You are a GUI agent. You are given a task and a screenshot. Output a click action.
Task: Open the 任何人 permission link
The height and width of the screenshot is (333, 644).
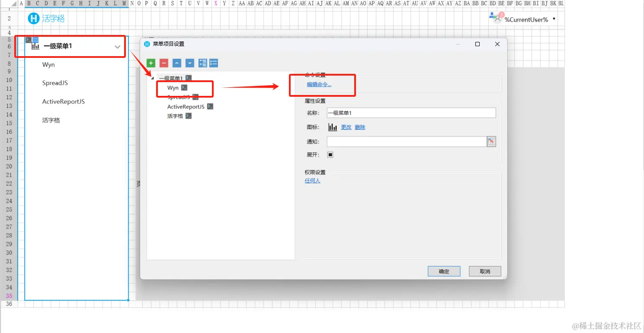(x=313, y=181)
